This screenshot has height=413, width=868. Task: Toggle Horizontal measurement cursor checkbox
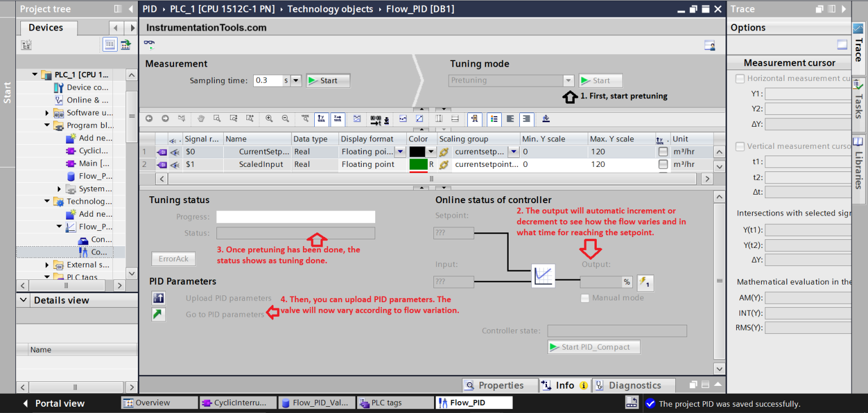(740, 79)
